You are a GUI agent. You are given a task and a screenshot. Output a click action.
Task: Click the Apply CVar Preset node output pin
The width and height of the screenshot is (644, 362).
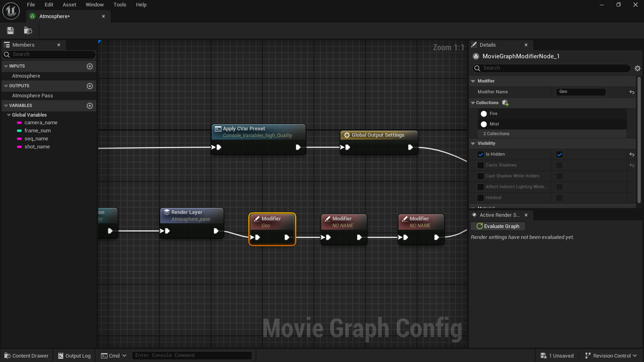point(298,147)
